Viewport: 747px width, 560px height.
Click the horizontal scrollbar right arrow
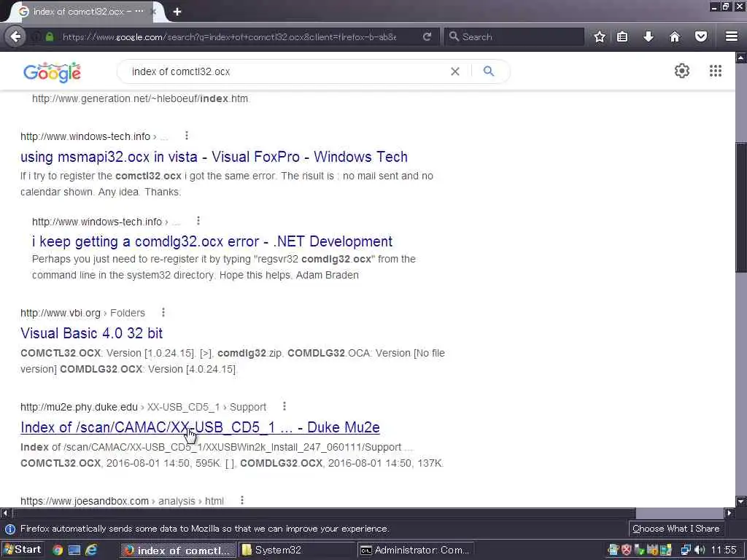tap(729, 513)
